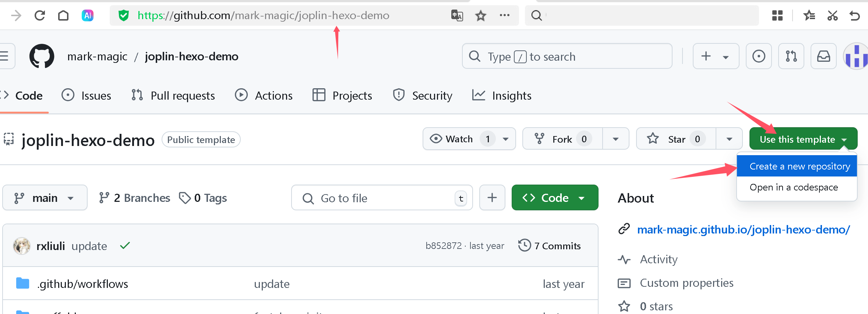Open the user avatar menu
The height and width of the screenshot is (314, 868).
pyautogui.click(x=856, y=56)
